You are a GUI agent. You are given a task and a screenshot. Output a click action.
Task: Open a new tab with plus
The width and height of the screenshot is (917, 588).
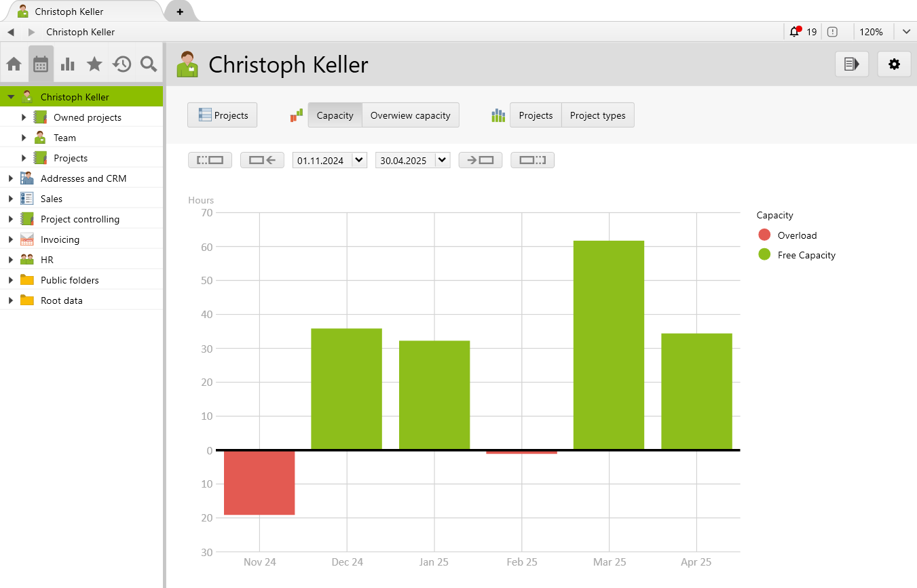[180, 12]
